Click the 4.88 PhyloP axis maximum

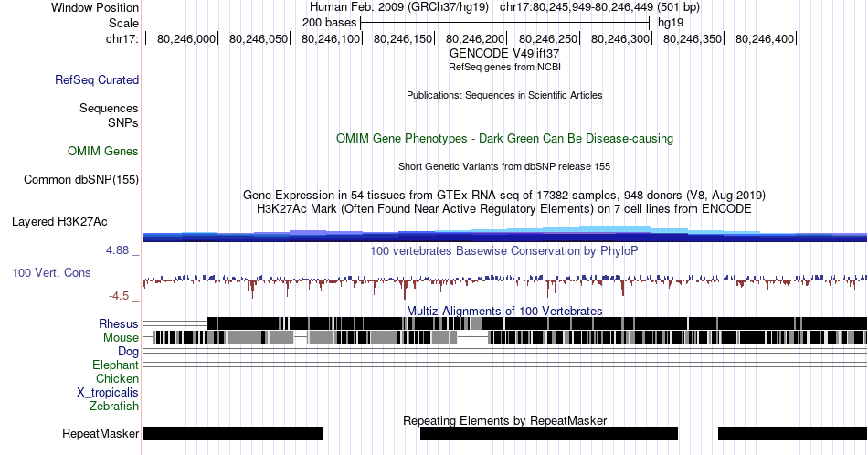pos(117,250)
